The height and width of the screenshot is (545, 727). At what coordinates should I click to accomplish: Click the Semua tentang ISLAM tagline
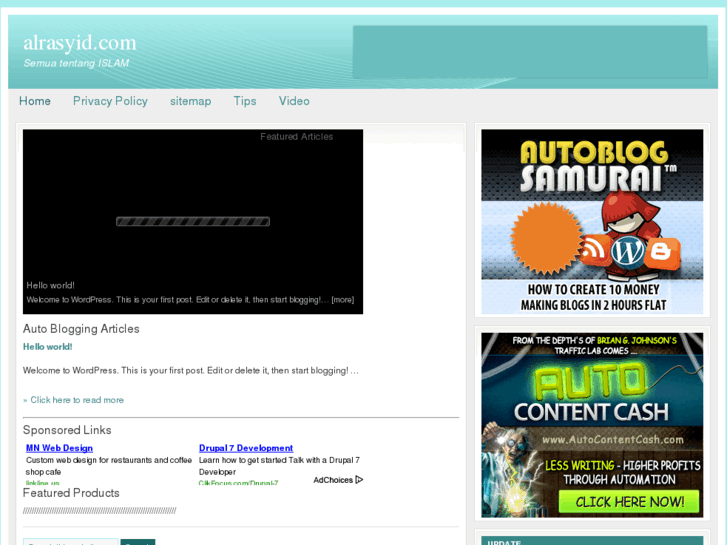77,63
